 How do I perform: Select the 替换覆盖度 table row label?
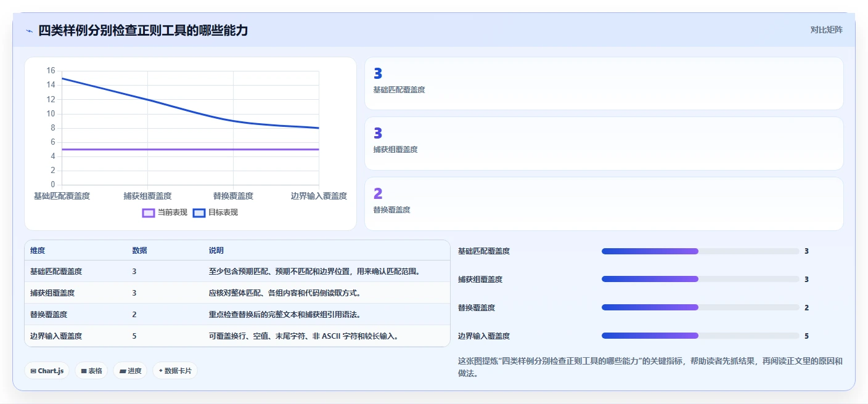click(x=49, y=315)
